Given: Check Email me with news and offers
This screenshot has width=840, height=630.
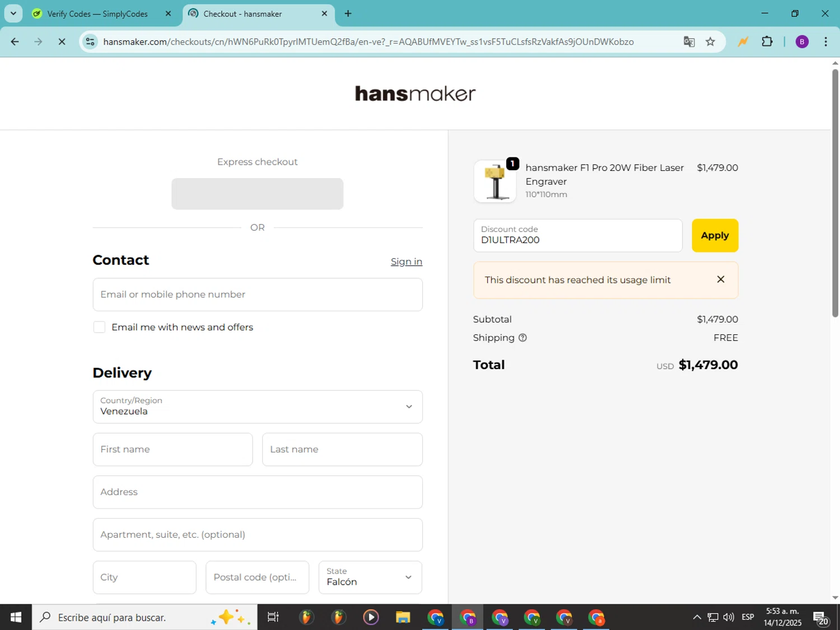Looking at the screenshot, I should pyautogui.click(x=99, y=327).
